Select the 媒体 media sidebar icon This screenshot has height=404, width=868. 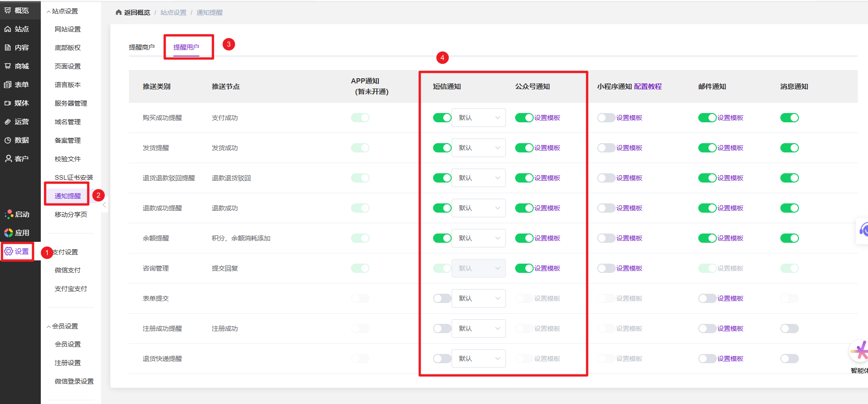(8, 103)
